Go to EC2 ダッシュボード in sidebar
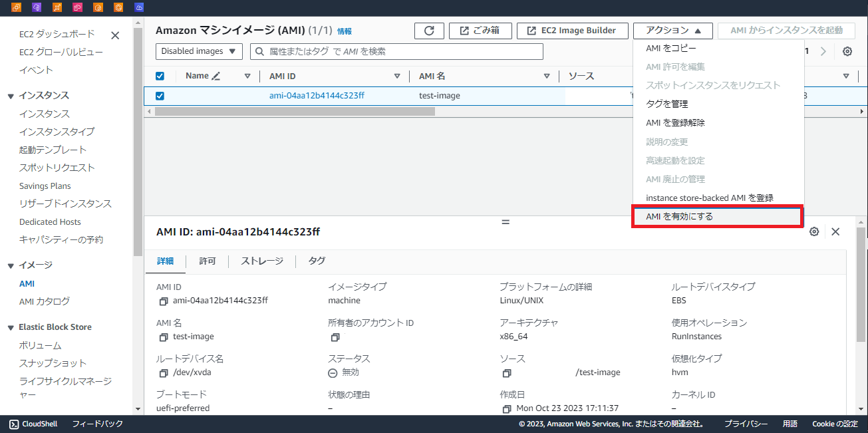Viewport: 868px width, 433px height. pyautogui.click(x=57, y=34)
